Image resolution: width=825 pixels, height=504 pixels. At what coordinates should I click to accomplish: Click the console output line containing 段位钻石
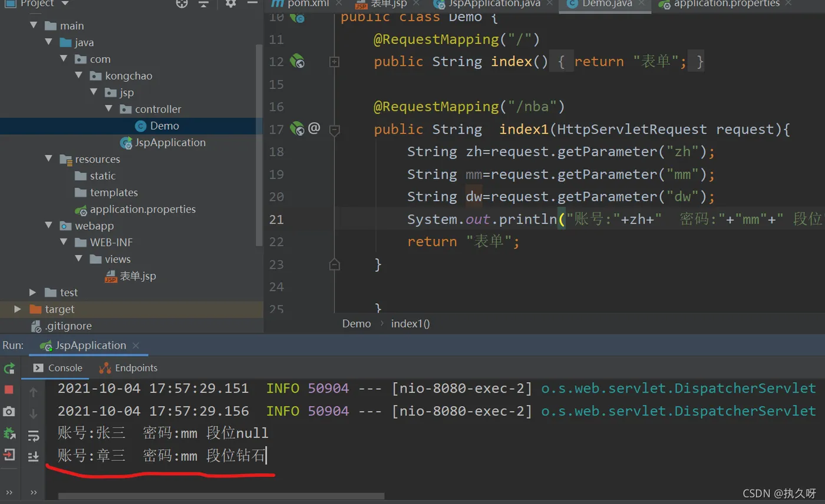[162, 455]
